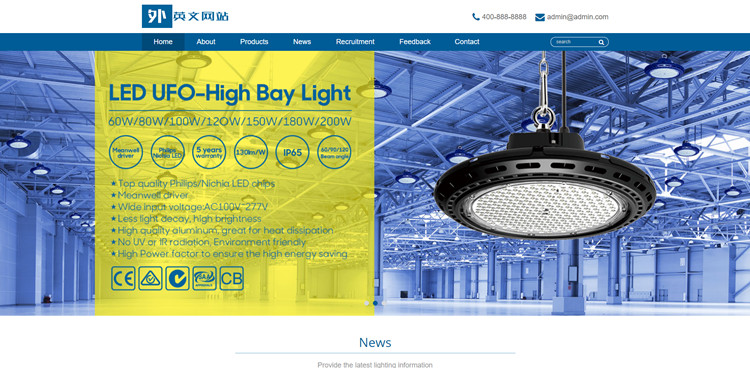Click the 130lm/W badge circle

click(x=251, y=152)
